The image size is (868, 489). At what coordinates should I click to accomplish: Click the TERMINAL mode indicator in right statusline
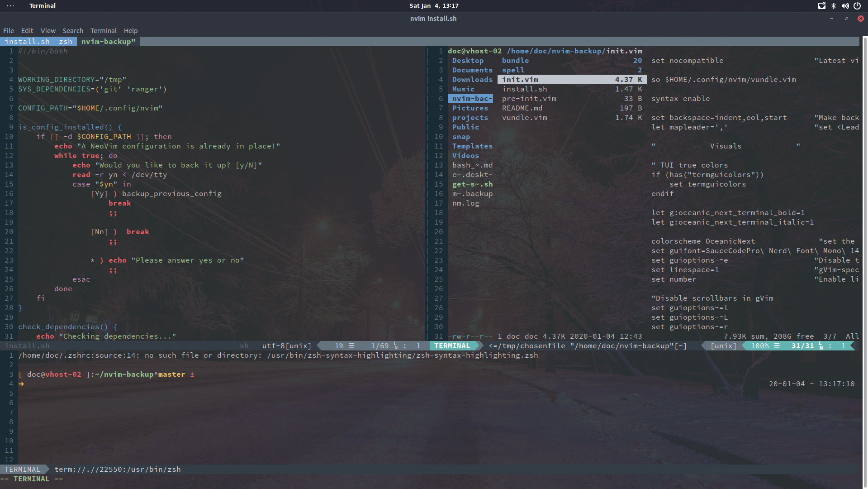coord(452,346)
